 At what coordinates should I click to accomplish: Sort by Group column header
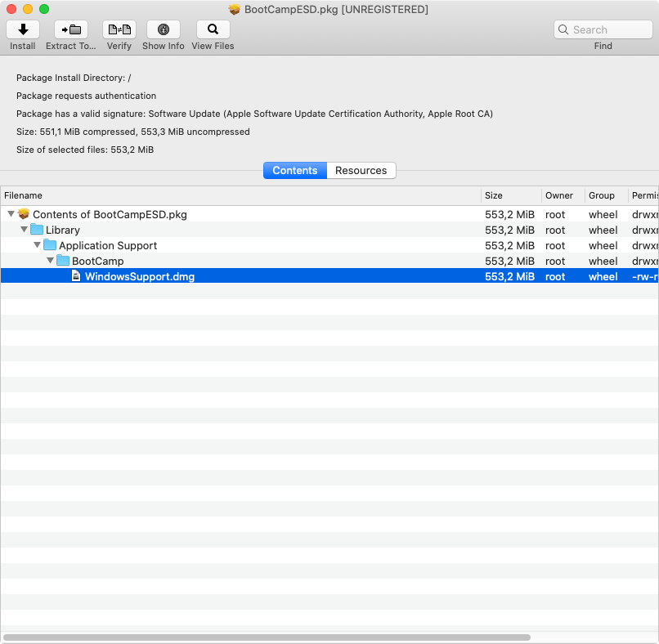607,196
